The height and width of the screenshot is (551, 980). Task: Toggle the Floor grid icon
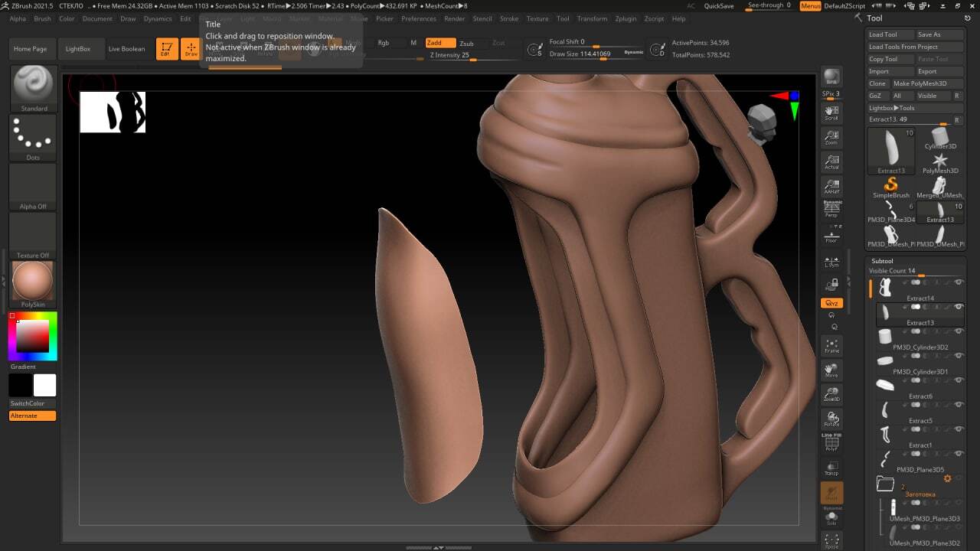(x=831, y=234)
